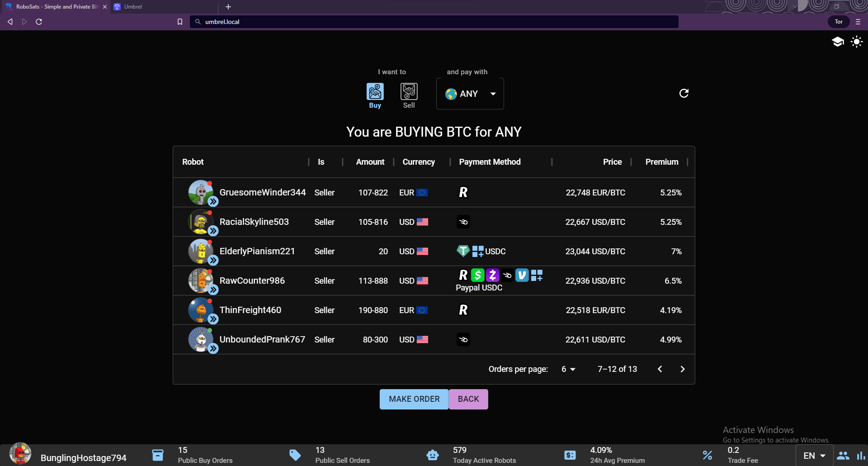Viewport: 868px width, 466px height.
Task: Click the Public Buy Orders icon
Action: [158, 455]
